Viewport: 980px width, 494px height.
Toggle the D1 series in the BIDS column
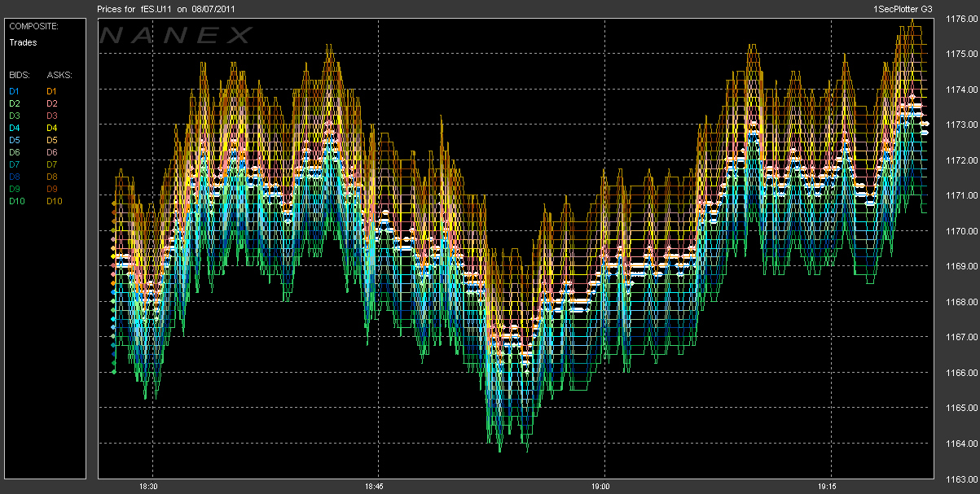pyautogui.click(x=14, y=91)
